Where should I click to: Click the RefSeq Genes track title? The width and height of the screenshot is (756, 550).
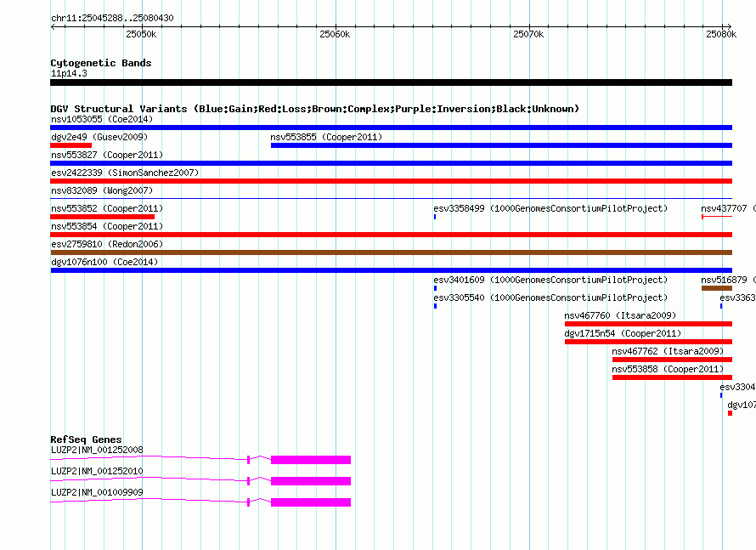coord(86,439)
